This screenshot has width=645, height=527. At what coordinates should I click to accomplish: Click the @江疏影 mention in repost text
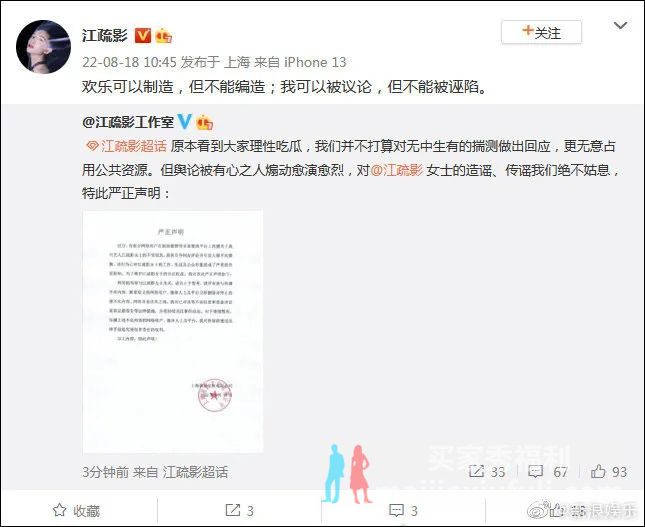[x=397, y=170]
